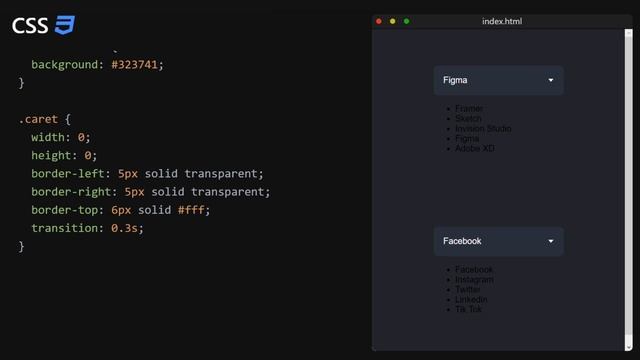The height and width of the screenshot is (360, 640).
Task: Click the #323741 background color value
Action: click(134, 64)
